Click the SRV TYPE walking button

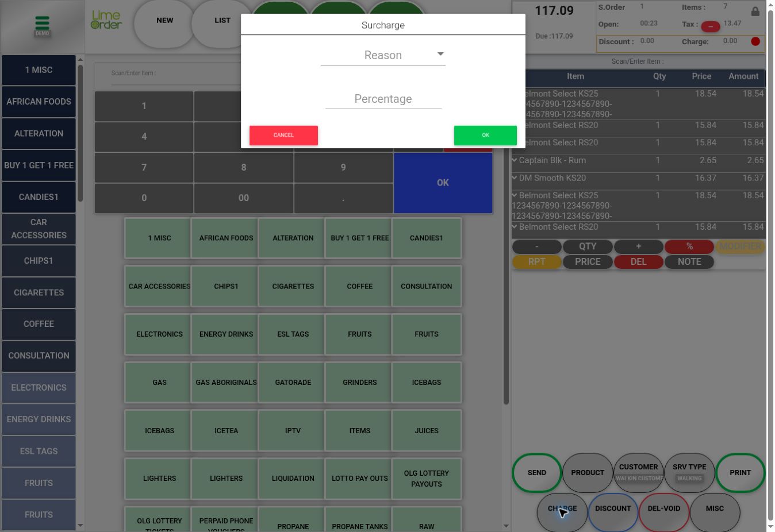(x=689, y=473)
